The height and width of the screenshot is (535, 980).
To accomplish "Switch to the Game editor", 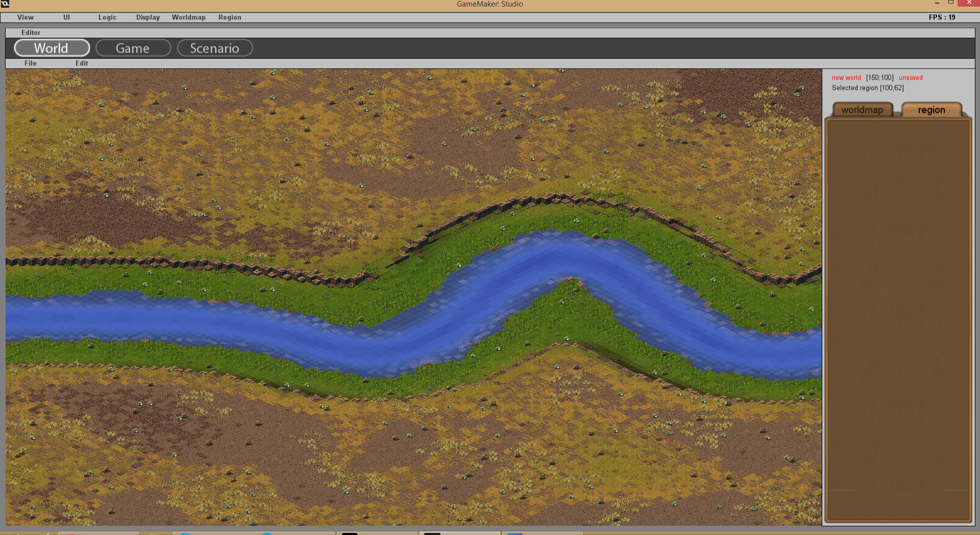I will tap(133, 48).
